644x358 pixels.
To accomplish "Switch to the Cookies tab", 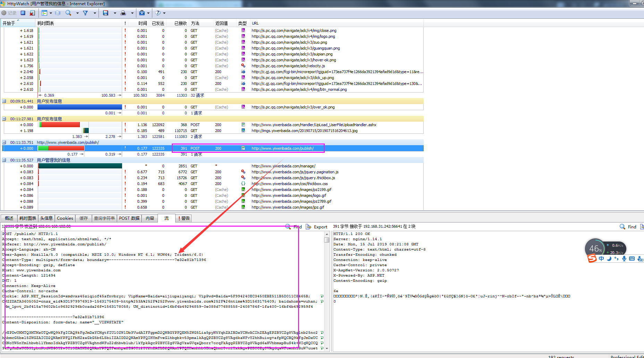I will tap(65, 218).
